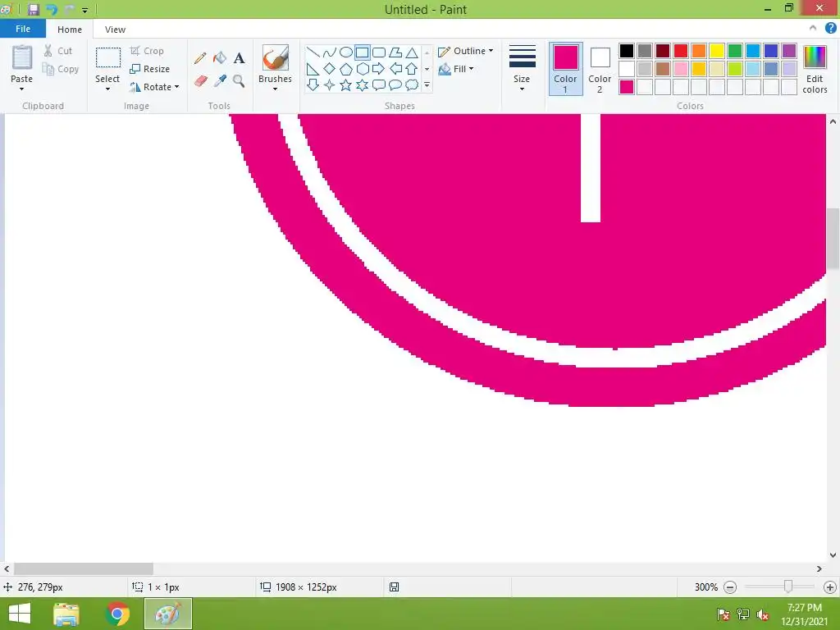Click the horizontal scrollbar thumb
The width and height of the screenshot is (840, 630).
click(84, 568)
